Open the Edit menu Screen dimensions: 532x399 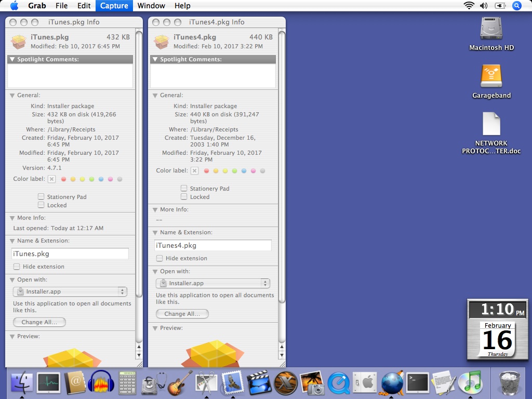[x=84, y=6]
